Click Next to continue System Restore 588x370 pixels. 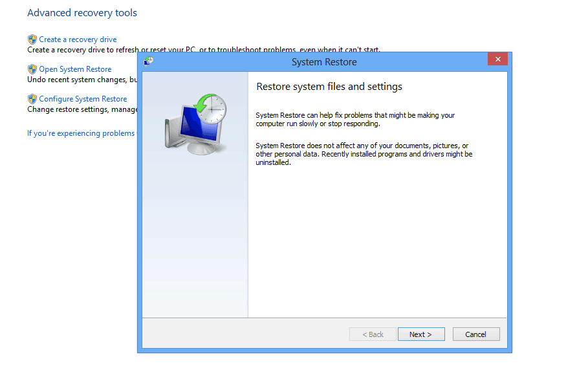pos(421,334)
